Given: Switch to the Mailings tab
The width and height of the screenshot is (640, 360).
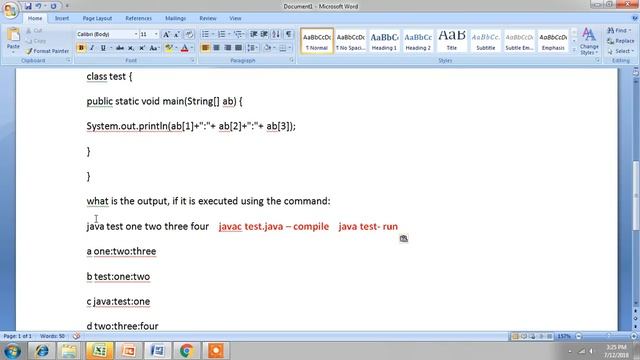Looking at the screenshot, I should pyautogui.click(x=176, y=18).
